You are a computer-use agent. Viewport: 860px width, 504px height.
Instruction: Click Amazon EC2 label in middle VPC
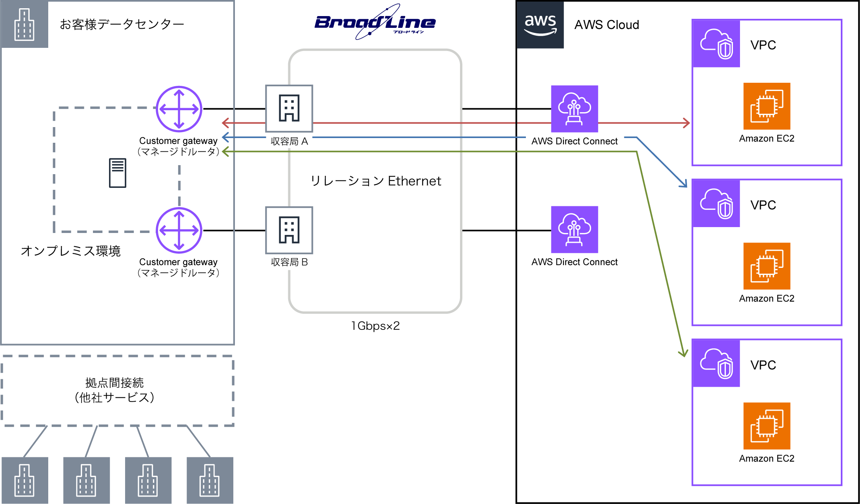click(767, 298)
